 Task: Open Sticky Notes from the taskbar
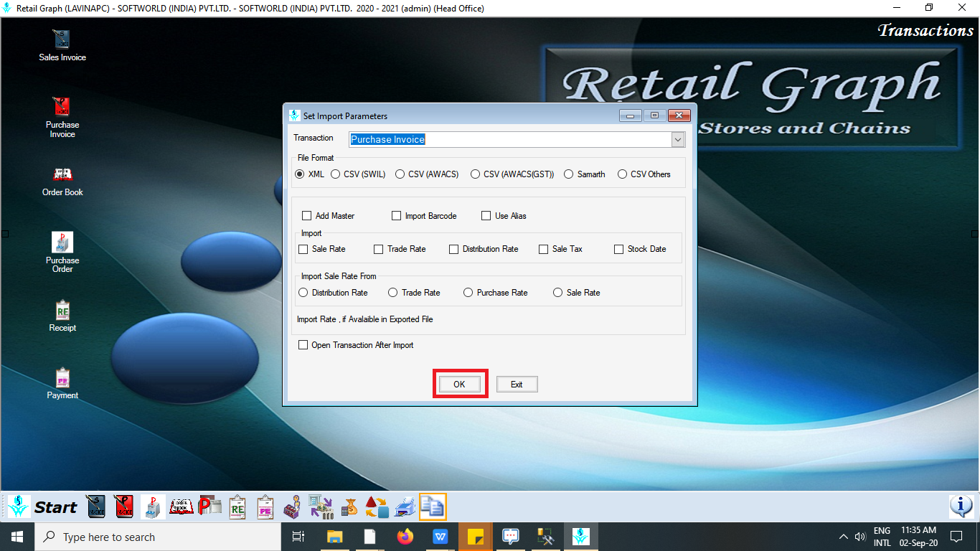[476, 537]
